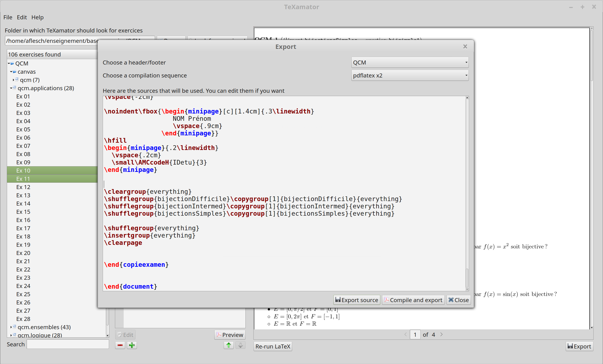Click the \clearpage line in source editor

[x=123, y=243]
